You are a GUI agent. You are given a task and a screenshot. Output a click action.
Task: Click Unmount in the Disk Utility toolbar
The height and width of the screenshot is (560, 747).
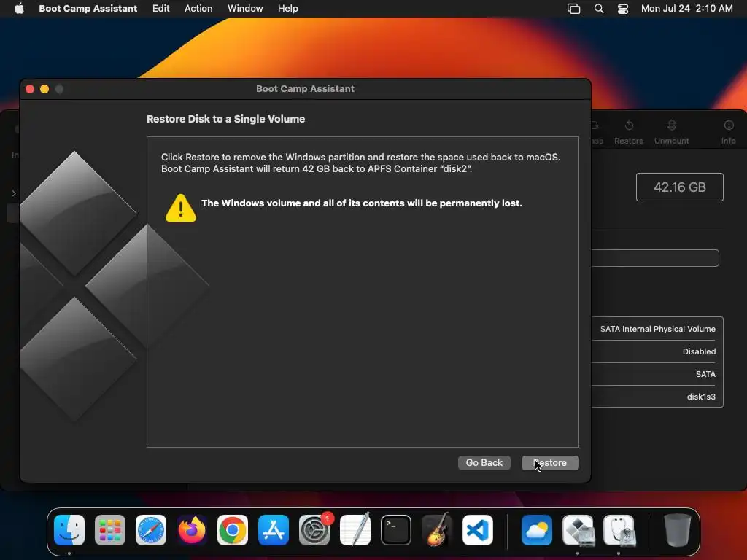pos(671,132)
